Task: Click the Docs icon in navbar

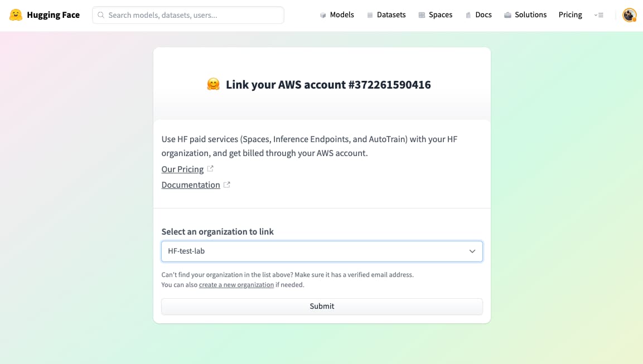Action: (x=468, y=15)
